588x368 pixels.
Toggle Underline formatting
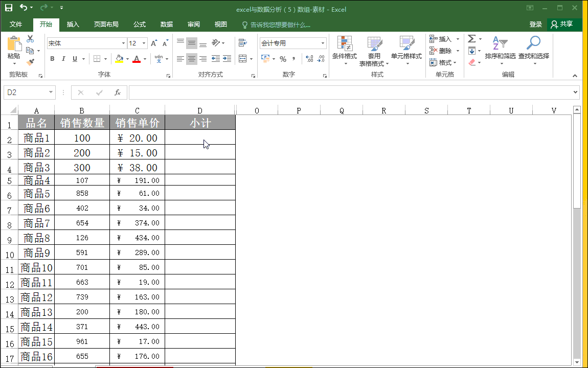pos(75,59)
